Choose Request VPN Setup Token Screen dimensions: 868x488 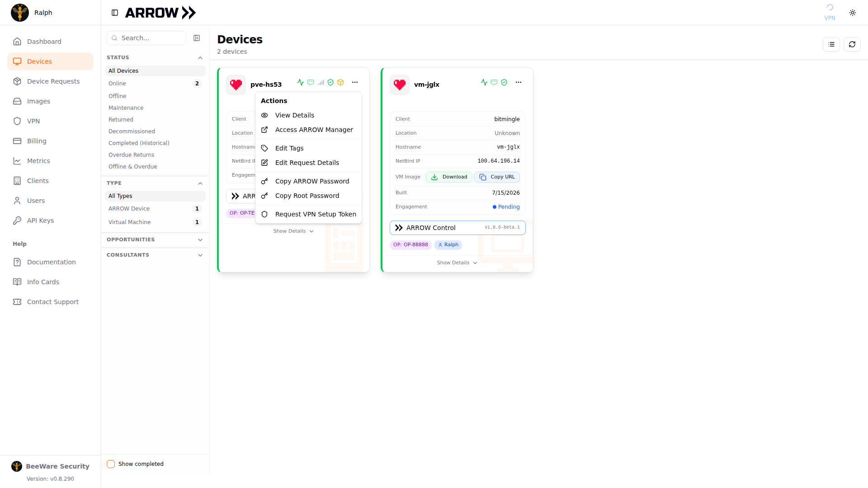tap(308, 214)
